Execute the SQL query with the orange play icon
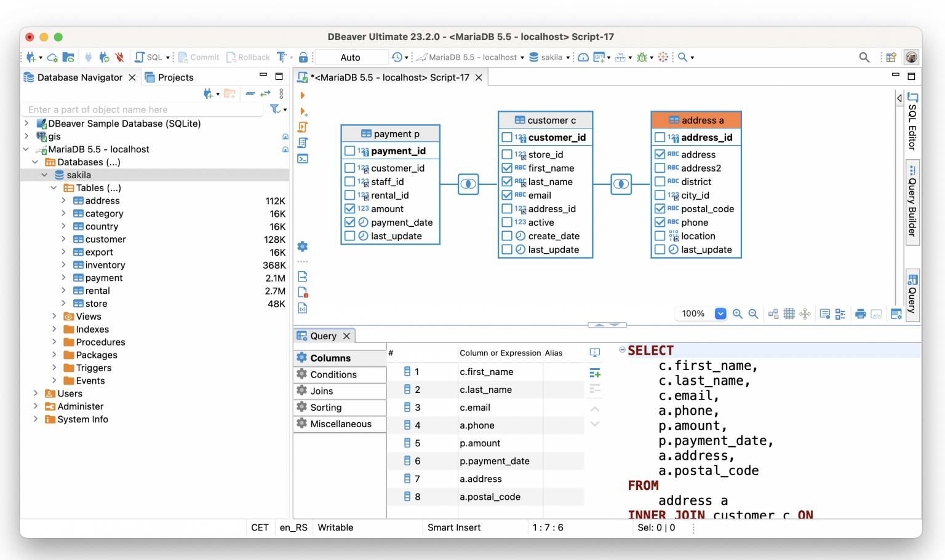Screen dimensions: 945x560 point(302,95)
